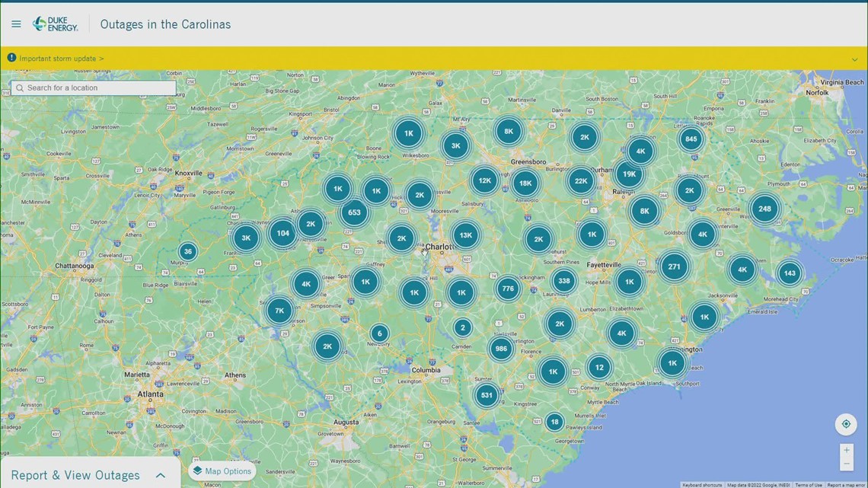
Task: Click the exclamation icon in the storm banner
Action: pyautogui.click(x=11, y=57)
